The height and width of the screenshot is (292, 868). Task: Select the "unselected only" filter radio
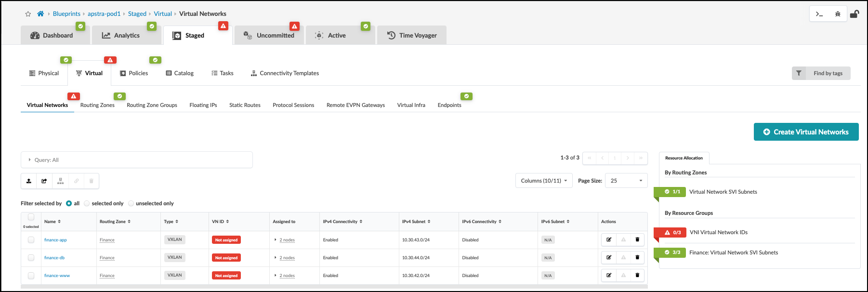[131, 203]
